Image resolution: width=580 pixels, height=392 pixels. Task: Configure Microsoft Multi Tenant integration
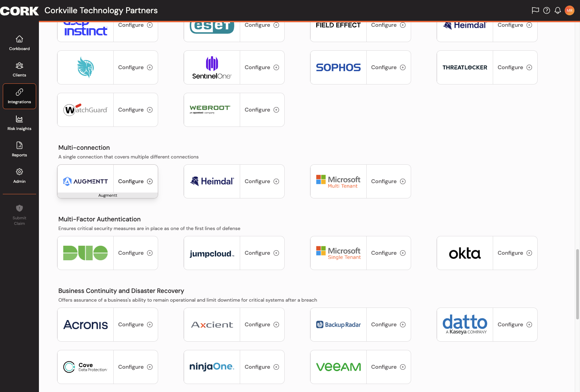click(389, 181)
